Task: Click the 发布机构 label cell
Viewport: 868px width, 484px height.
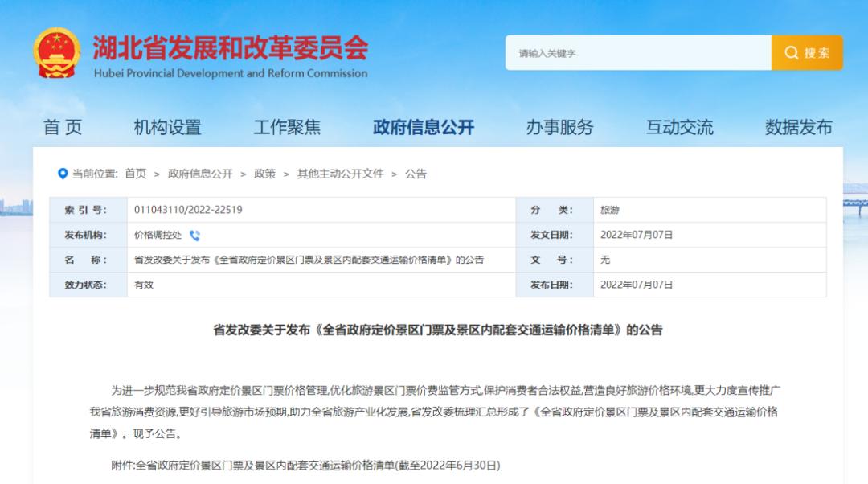Action: click(x=88, y=235)
